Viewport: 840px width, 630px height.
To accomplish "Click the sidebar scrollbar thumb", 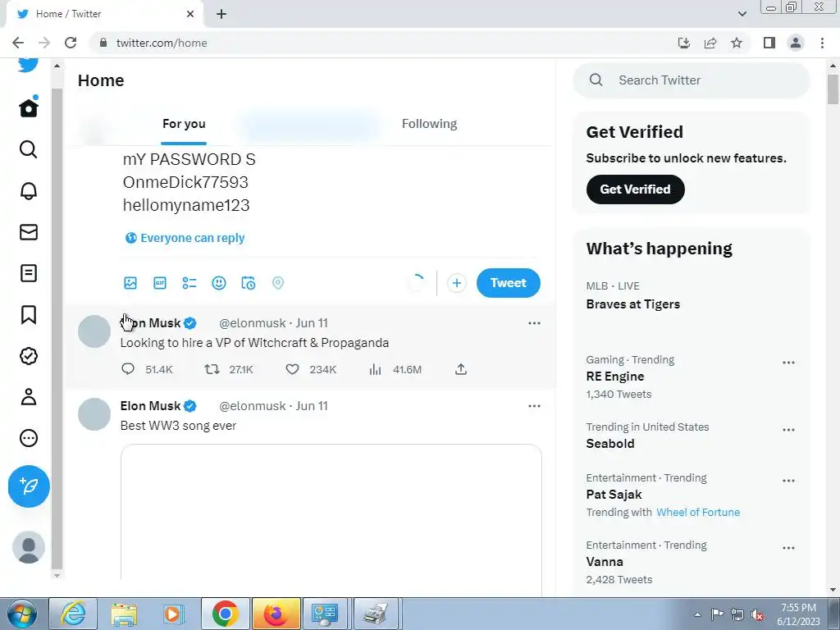I will click(57, 329).
